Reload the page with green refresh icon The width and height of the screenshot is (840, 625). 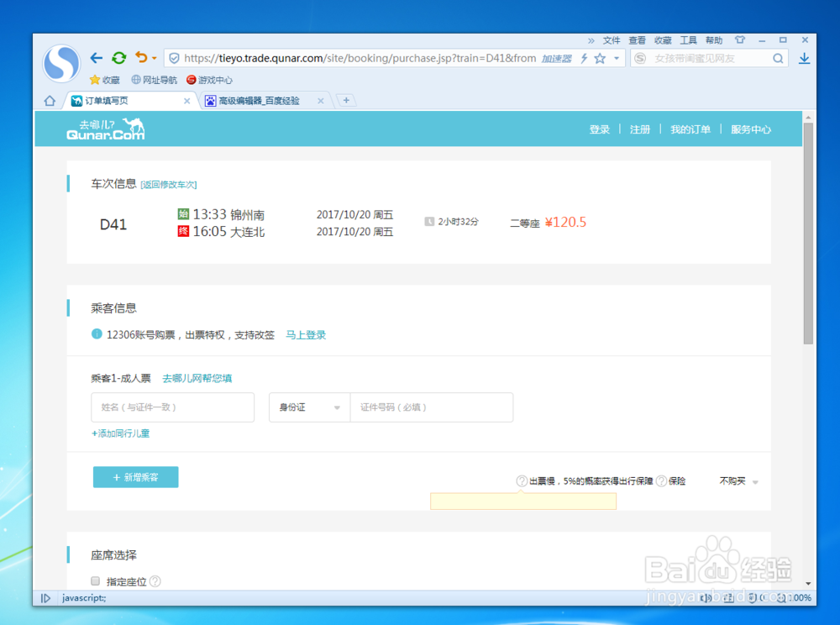tap(119, 58)
